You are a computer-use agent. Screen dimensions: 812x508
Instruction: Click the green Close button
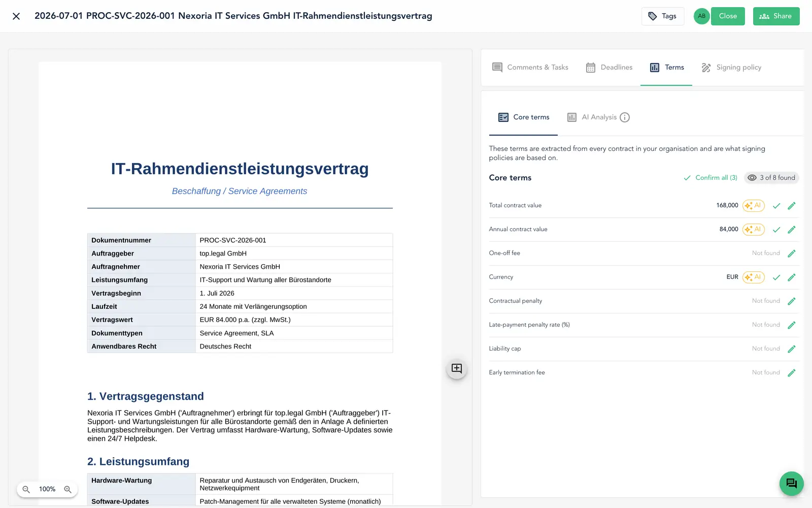(x=728, y=16)
